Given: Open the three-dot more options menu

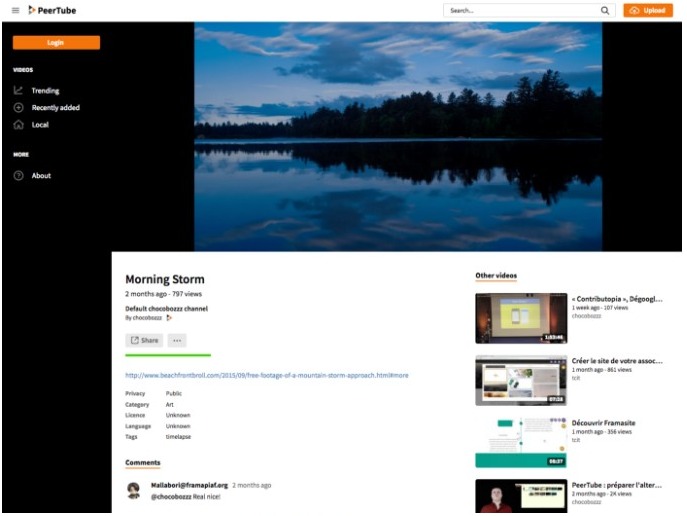Looking at the screenshot, I should 177,340.
